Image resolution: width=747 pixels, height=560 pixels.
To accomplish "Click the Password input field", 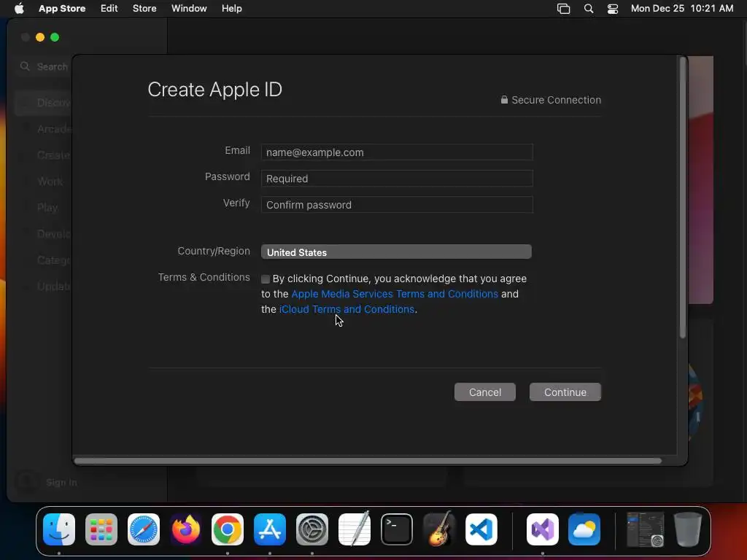I will (x=397, y=179).
